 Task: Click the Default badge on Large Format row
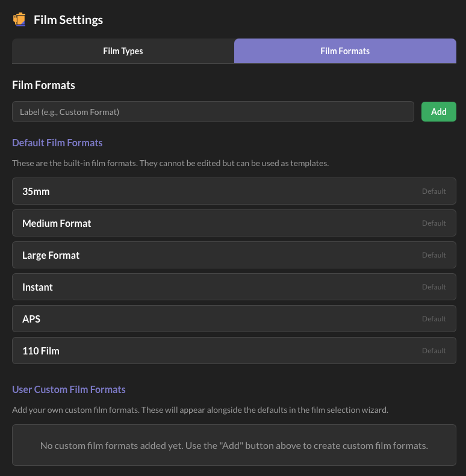(433, 255)
